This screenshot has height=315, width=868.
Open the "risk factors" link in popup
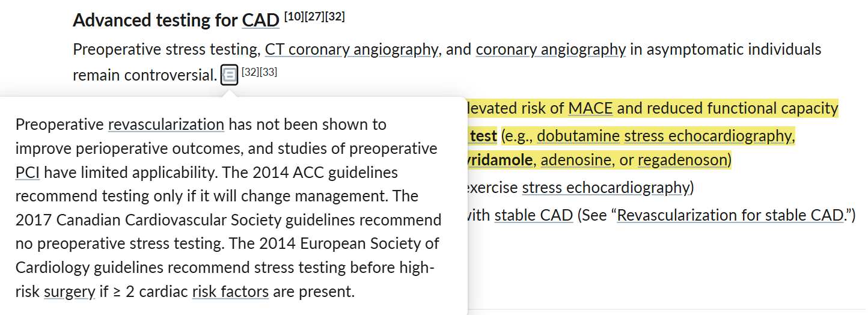coord(230,292)
